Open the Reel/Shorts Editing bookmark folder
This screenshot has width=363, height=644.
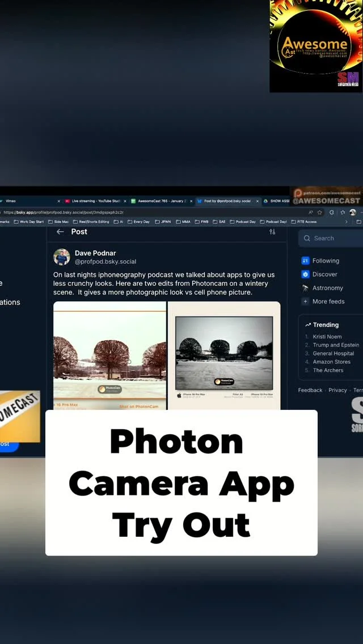91,222
